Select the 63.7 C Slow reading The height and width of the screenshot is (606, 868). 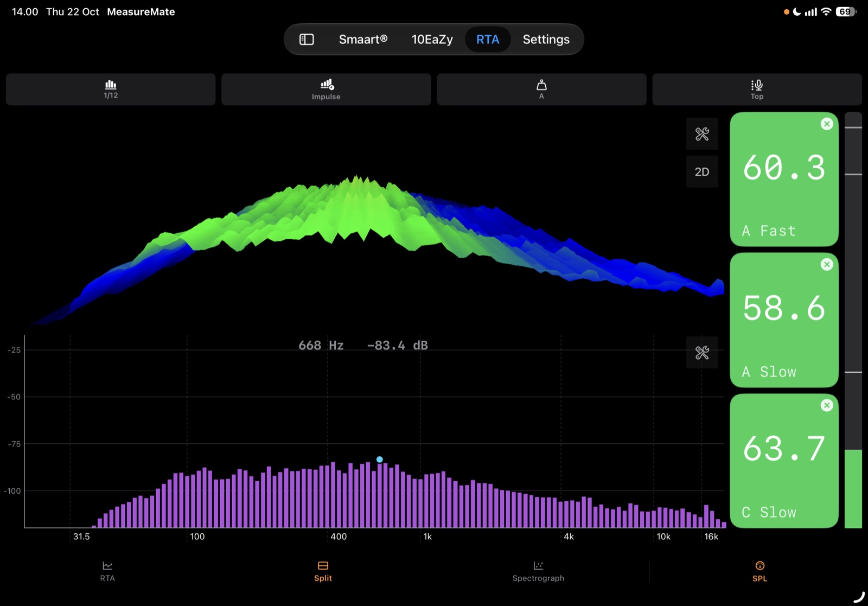click(x=784, y=461)
